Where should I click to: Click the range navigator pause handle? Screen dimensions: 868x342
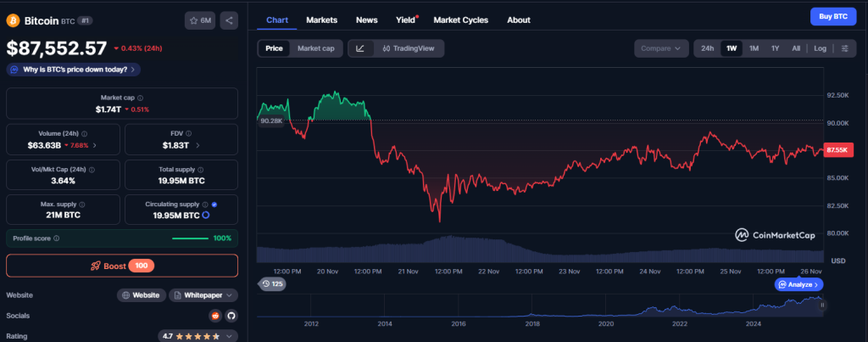(x=822, y=305)
